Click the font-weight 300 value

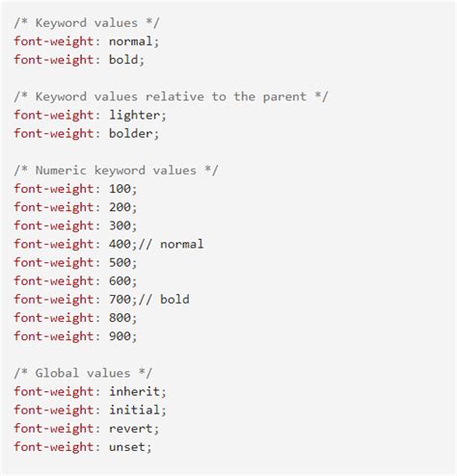(120, 225)
